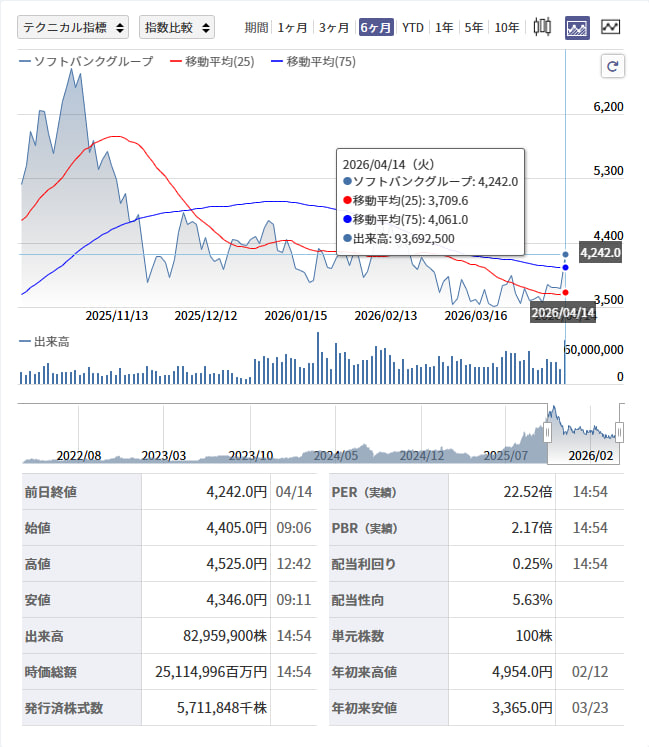
Task: Click the PBR value 2.17倍
Action: (x=532, y=528)
